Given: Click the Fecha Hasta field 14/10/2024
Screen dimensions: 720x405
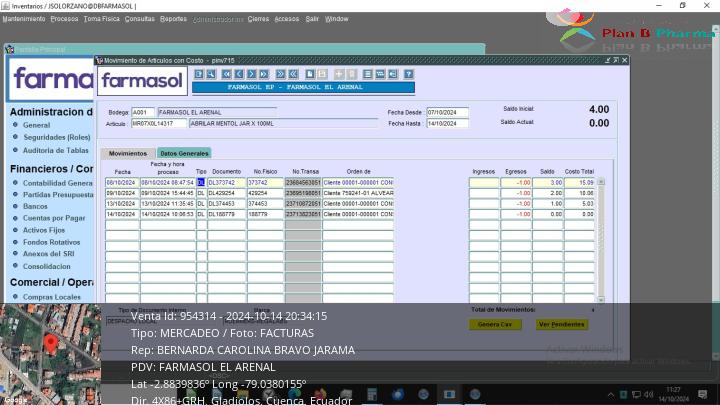Looking at the screenshot, I should (448, 124).
